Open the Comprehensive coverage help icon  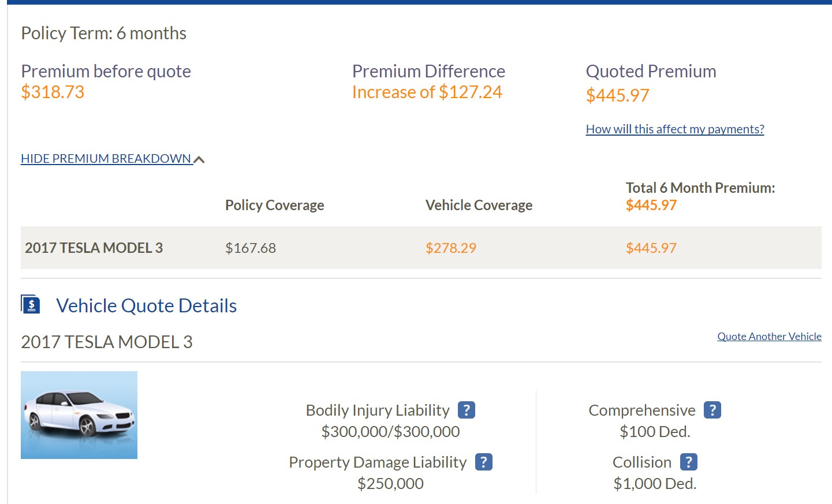713,409
